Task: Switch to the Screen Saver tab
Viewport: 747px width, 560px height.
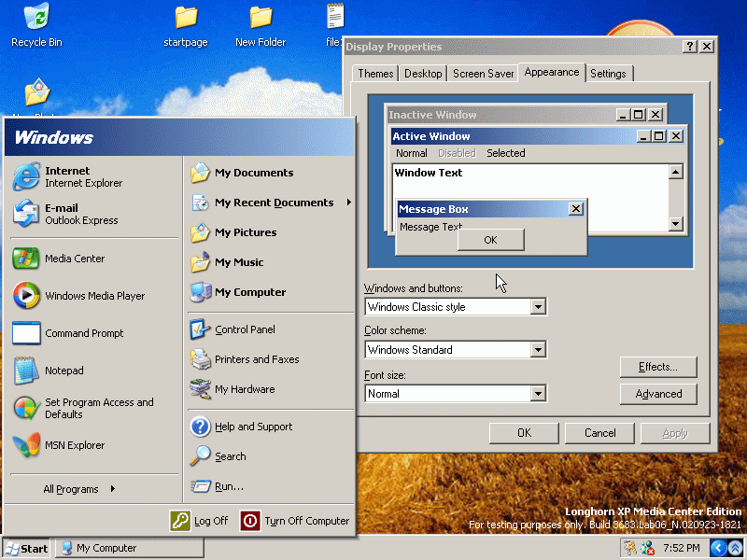Action: [x=483, y=74]
